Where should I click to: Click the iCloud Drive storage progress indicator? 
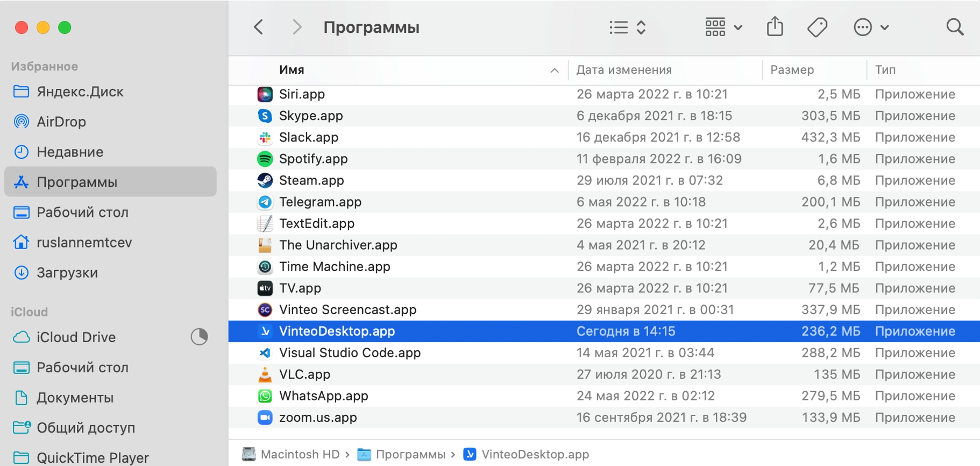200,337
